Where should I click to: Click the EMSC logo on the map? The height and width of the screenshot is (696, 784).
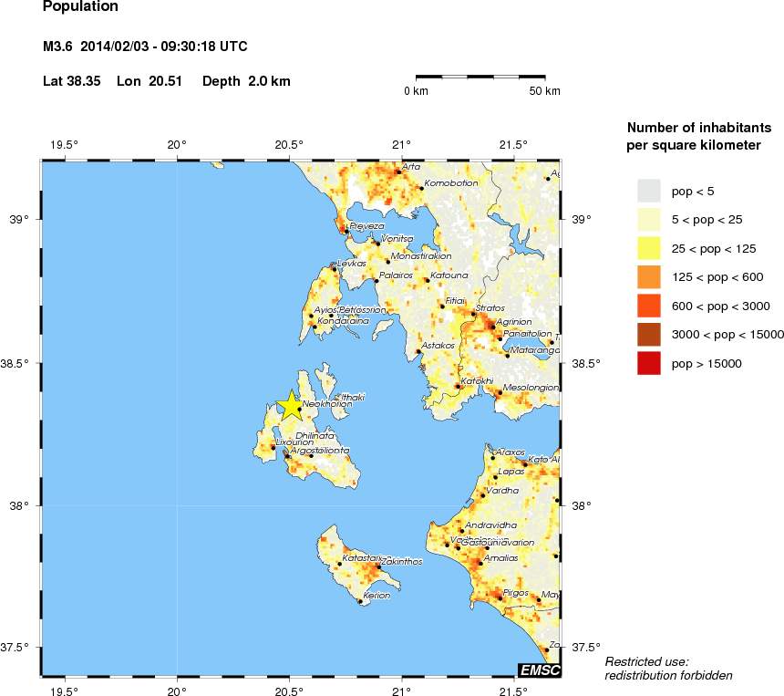coord(539,670)
